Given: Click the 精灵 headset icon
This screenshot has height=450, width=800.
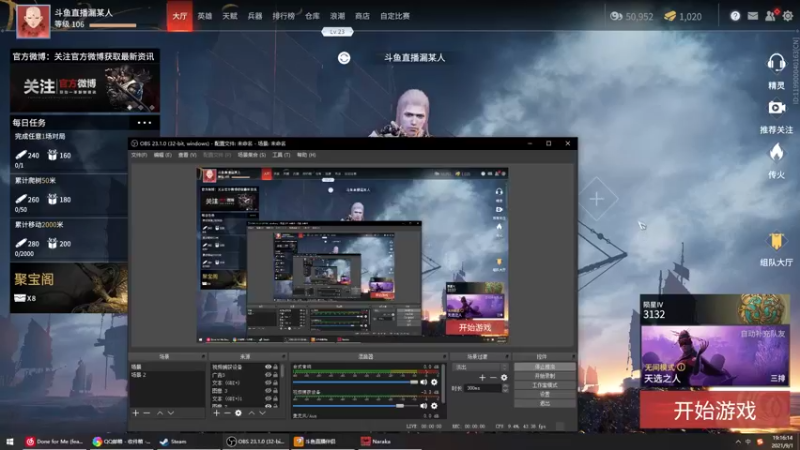Looking at the screenshot, I should tap(776, 63).
